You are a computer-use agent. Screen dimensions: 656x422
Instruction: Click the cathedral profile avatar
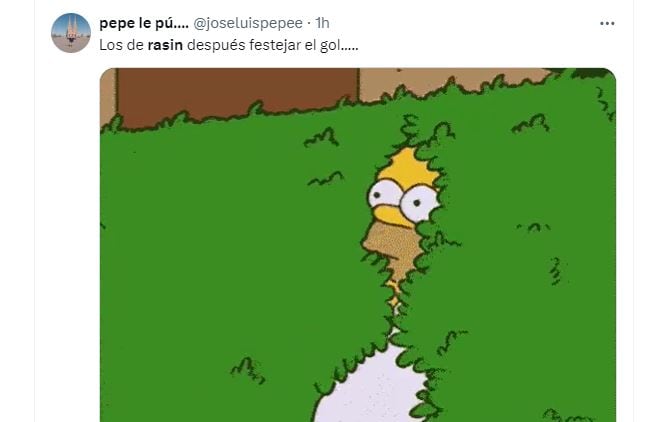pos(71,33)
